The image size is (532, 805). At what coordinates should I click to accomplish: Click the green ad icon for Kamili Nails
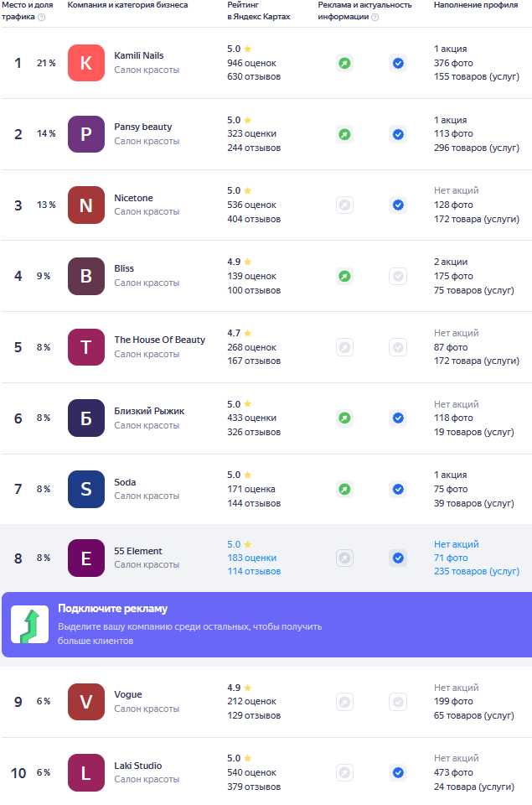coord(344,63)
